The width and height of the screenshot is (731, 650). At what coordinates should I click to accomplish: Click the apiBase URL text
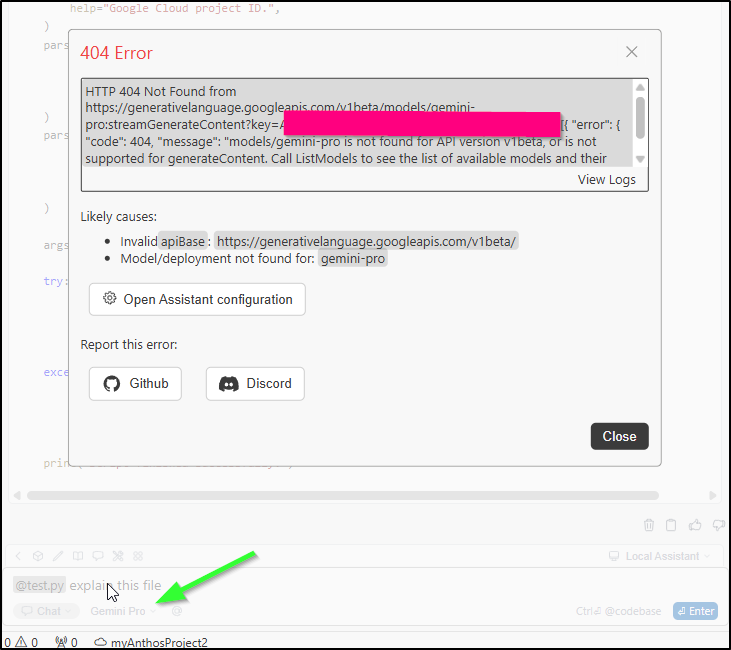[366, 242]
